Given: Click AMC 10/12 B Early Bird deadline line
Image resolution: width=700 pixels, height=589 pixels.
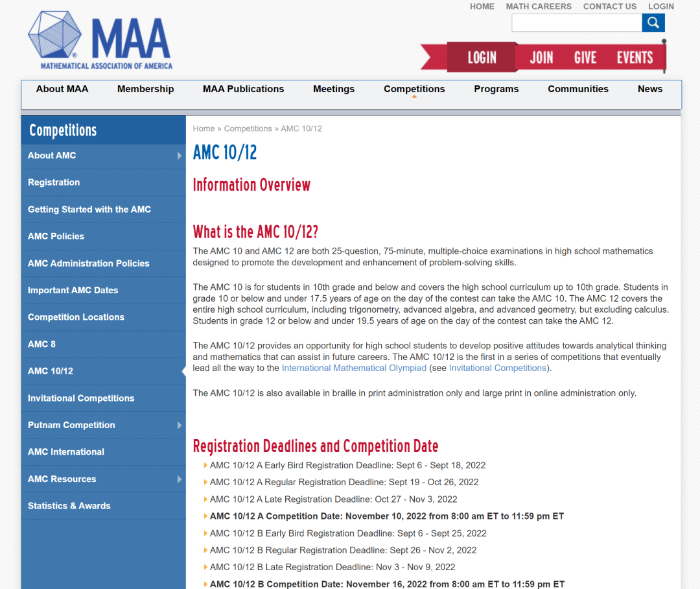Looking at the screenshot, I should point(348,533).
